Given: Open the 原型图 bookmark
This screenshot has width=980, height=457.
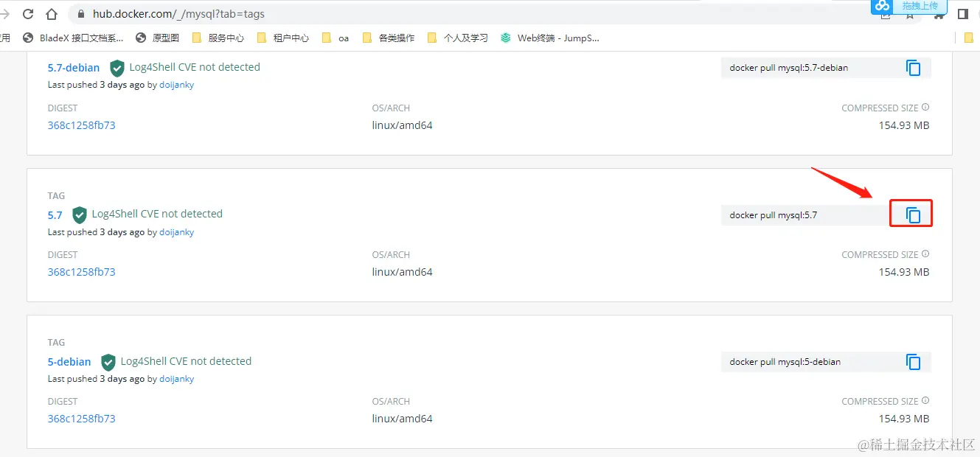Looking at the screenshot, I should pos(158,38).
